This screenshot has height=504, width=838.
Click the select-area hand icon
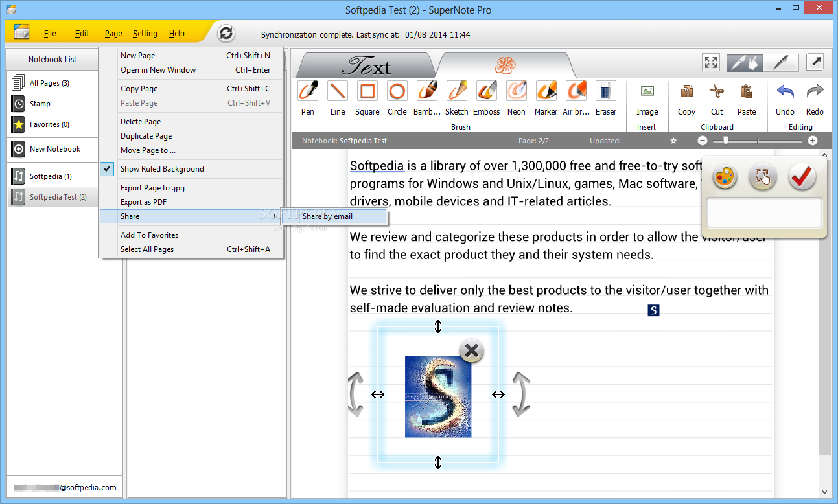coord(763,177)
